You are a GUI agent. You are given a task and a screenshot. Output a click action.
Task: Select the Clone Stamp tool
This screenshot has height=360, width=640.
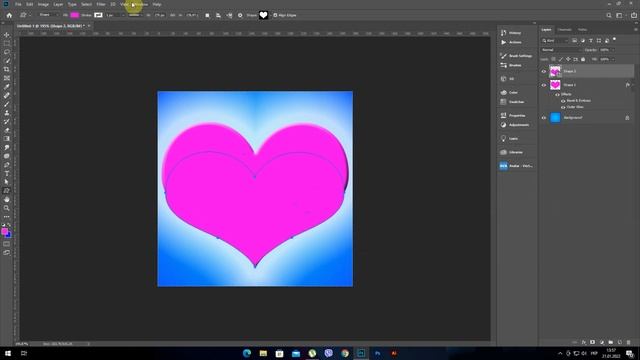coord(7,113)
